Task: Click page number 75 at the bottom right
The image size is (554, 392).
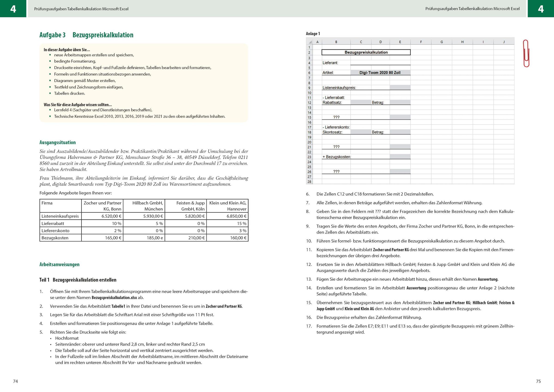Action: coord(538,381)
